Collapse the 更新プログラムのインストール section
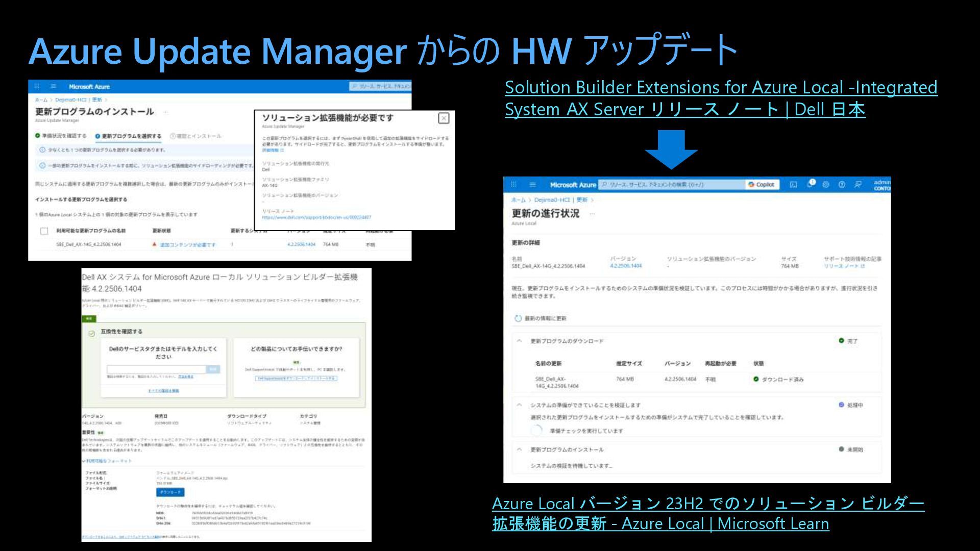The image size is (980, 551). pos(519,449)
